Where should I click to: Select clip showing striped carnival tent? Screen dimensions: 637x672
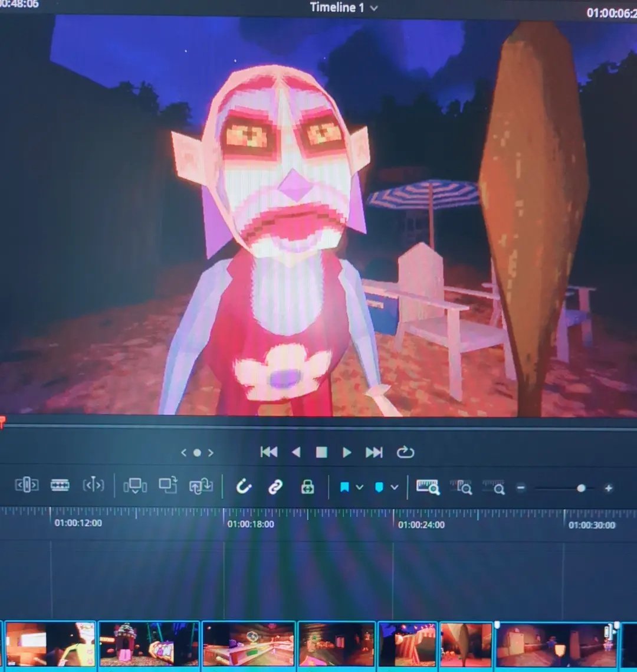pos(408,645)
